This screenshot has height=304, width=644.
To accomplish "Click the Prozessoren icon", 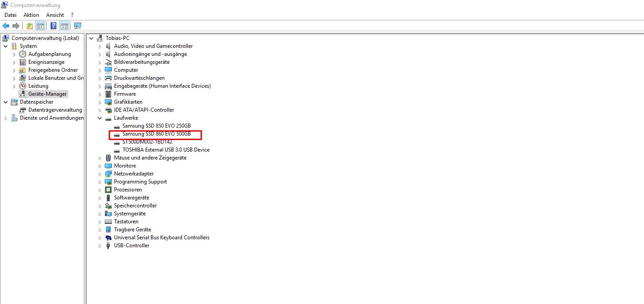I will pos(108,190).
